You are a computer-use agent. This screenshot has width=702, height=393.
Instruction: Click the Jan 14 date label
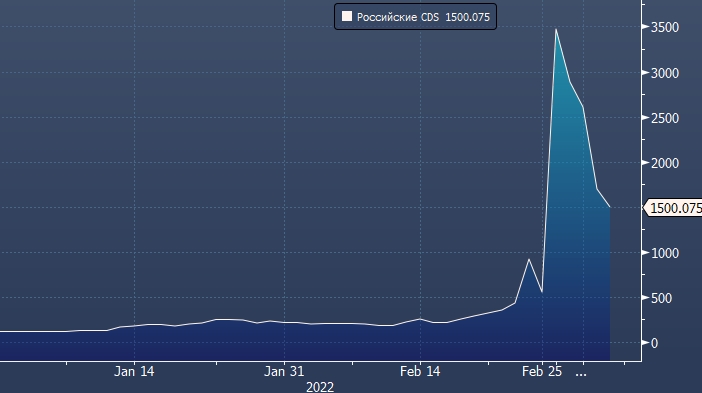[134, 371]
